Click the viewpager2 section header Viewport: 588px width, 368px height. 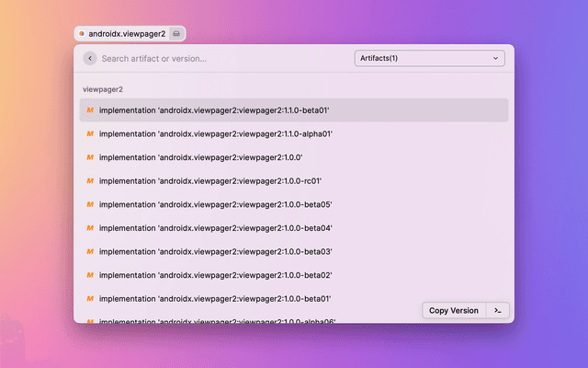click(103, 89)
